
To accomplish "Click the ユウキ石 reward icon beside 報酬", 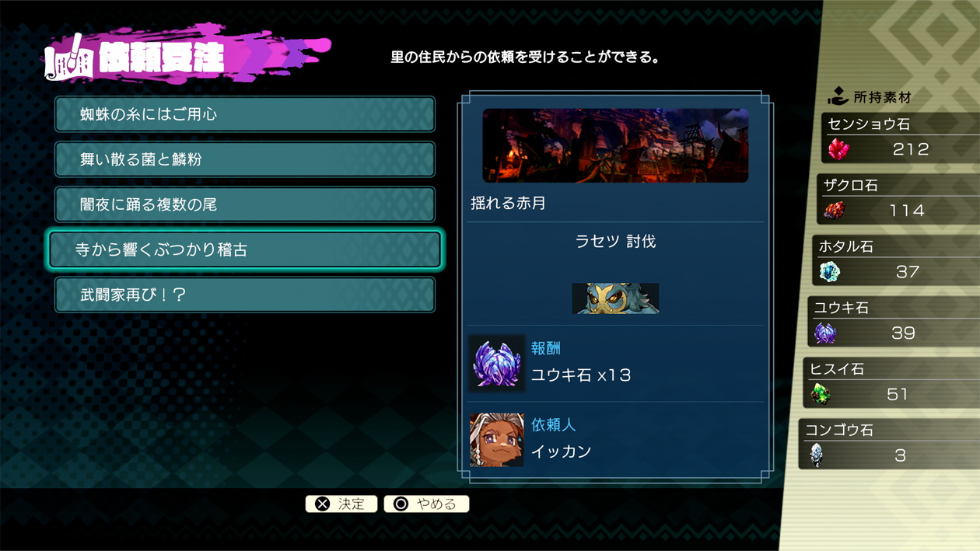I will [497, 364].
